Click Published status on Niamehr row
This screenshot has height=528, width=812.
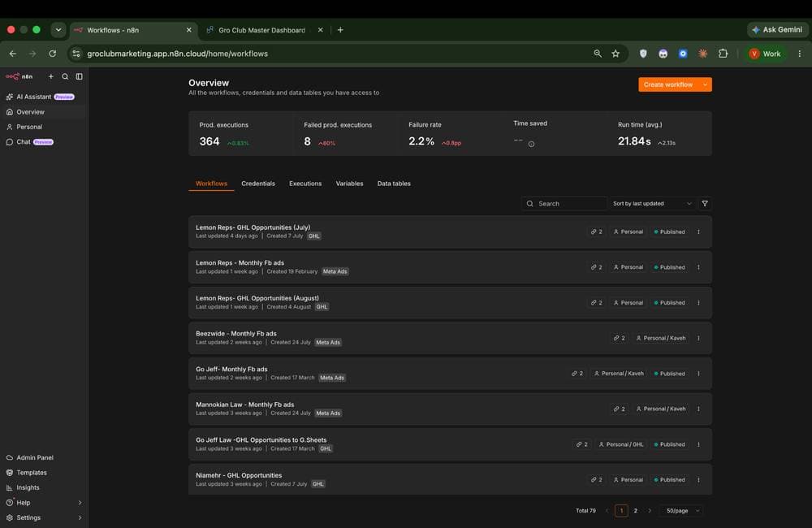[x=669, y=480]
